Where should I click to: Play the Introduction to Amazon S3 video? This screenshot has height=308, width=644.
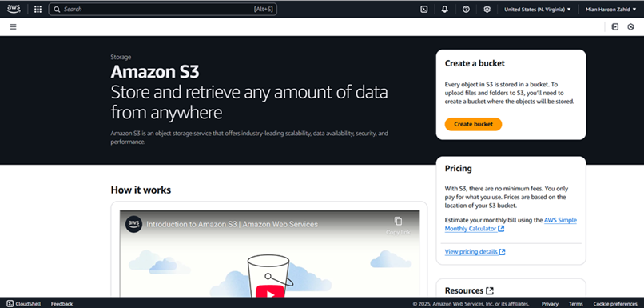coord(270,291)
